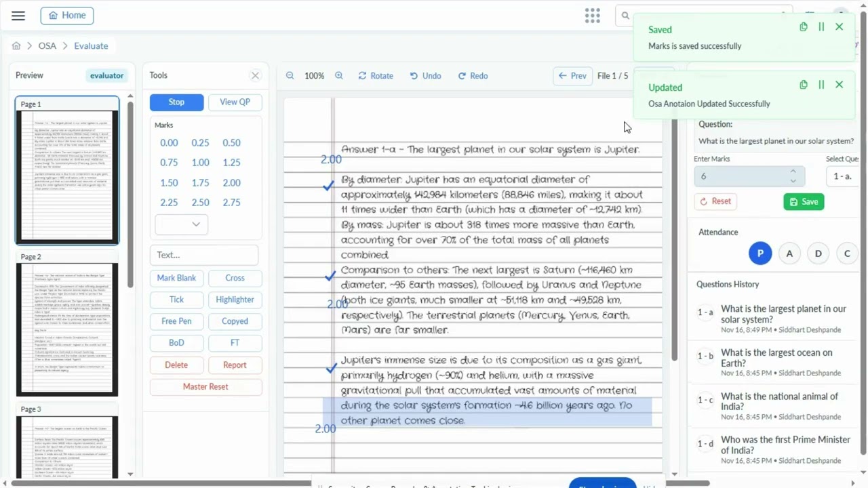The image size is (868, 488).
Task: Select 2.50 marks
Action: [200, 203]
